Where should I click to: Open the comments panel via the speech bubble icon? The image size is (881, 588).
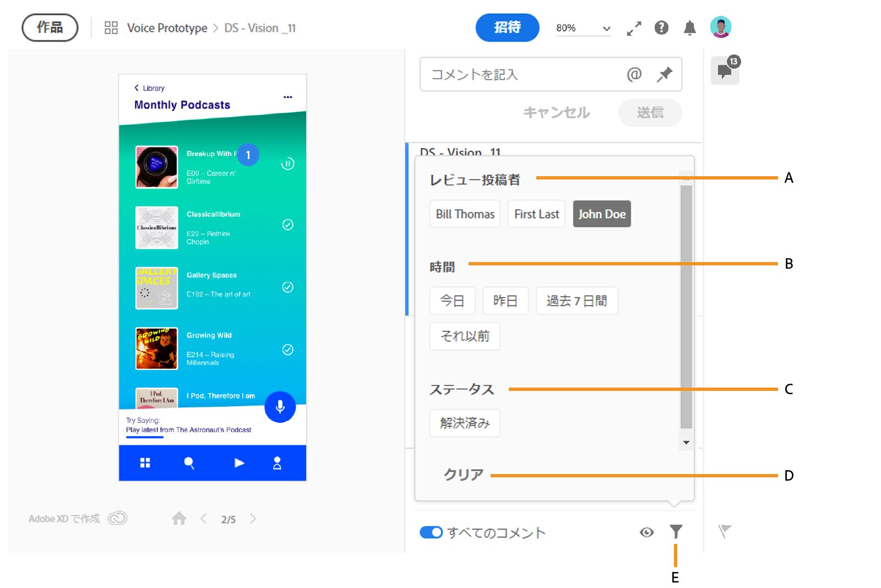[725, 70]
